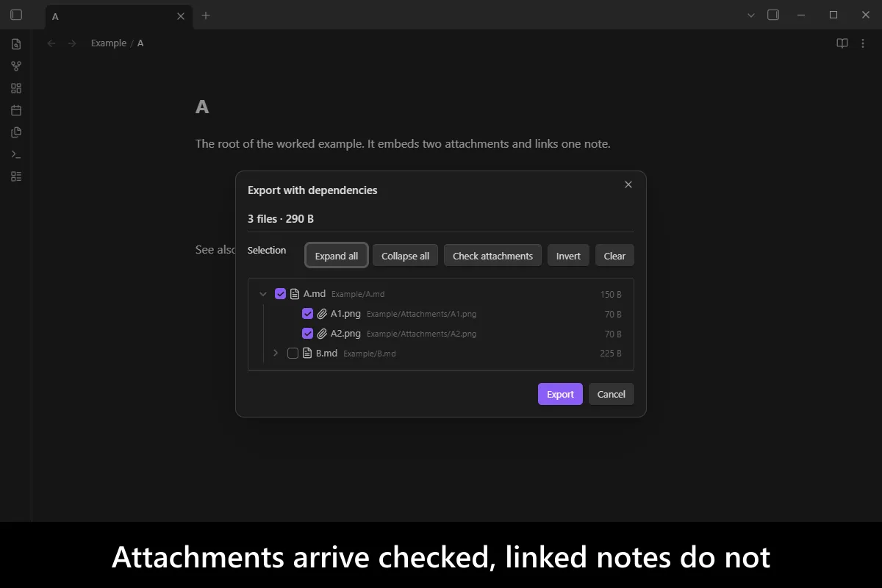Screen dimensions: 882x588
Task: Click the purple Export button
Action: (x=560, y=394)
